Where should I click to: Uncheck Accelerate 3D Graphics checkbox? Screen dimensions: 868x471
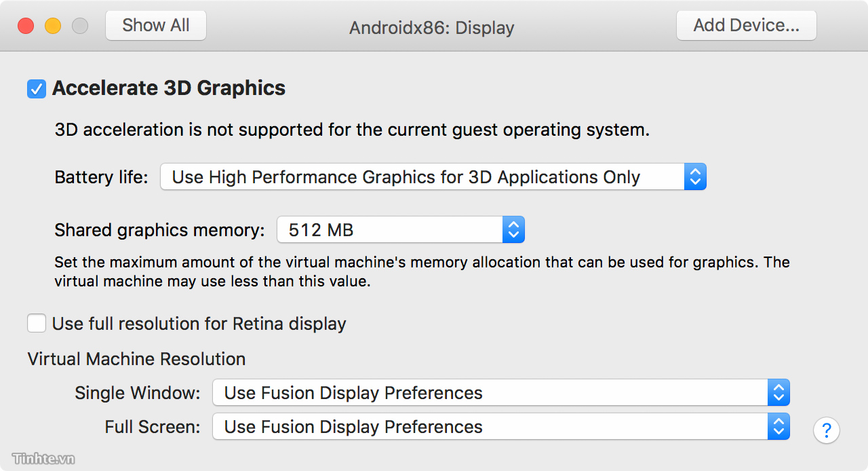point(37,89)
